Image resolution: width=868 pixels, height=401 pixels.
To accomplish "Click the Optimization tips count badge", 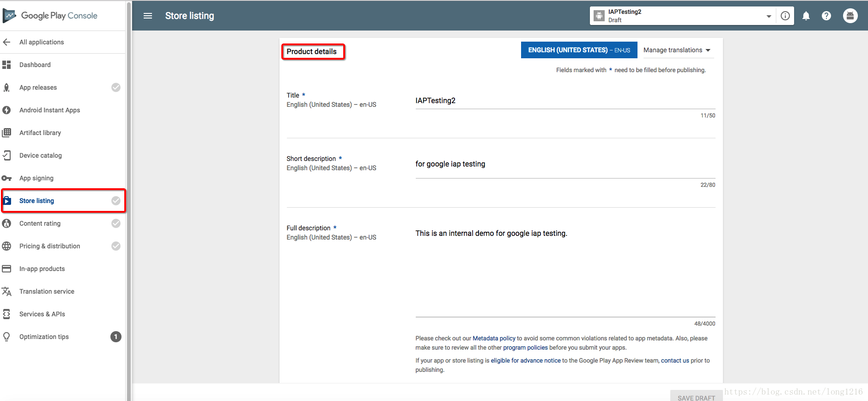I will click(x=116, y=337).
